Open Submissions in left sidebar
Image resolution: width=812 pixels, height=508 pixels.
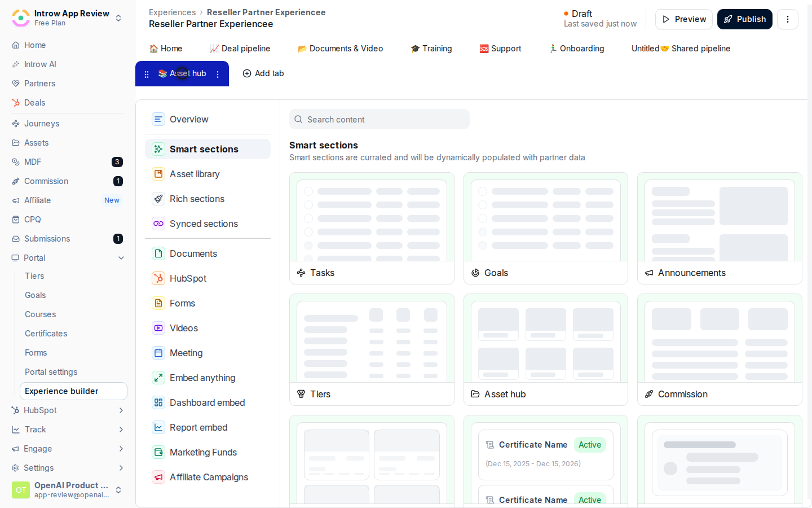47,239
